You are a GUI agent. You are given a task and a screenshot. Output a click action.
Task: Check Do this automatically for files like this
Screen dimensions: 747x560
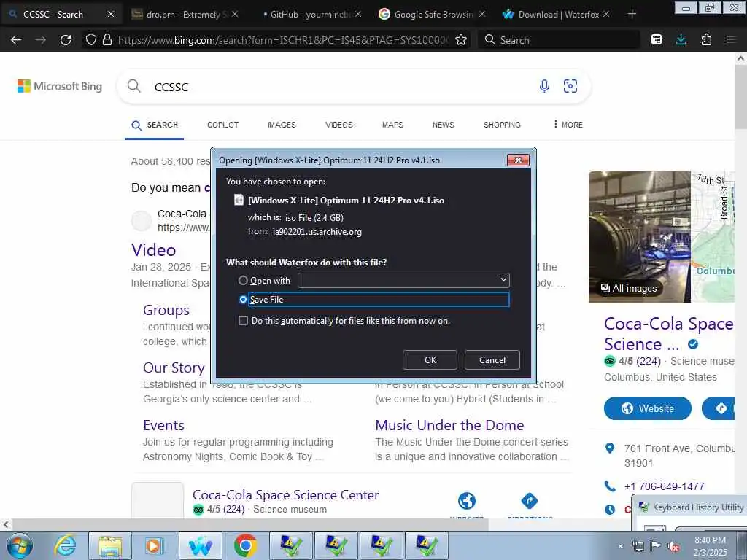[x=243, y=321]
